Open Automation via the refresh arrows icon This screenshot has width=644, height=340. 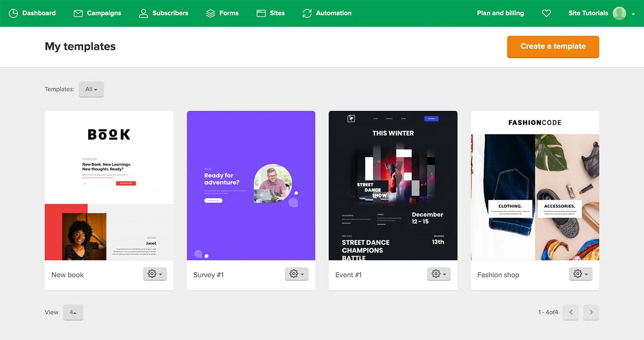click(x=307, y=13)
